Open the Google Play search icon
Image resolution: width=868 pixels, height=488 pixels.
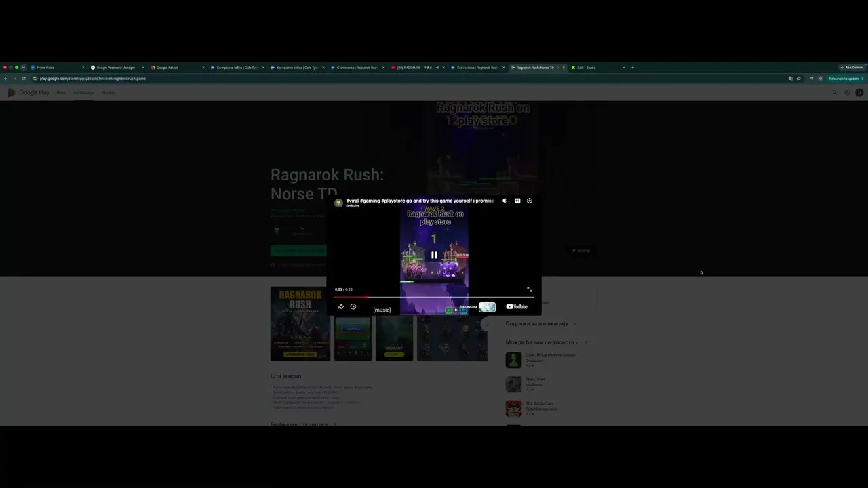point(835,93)
